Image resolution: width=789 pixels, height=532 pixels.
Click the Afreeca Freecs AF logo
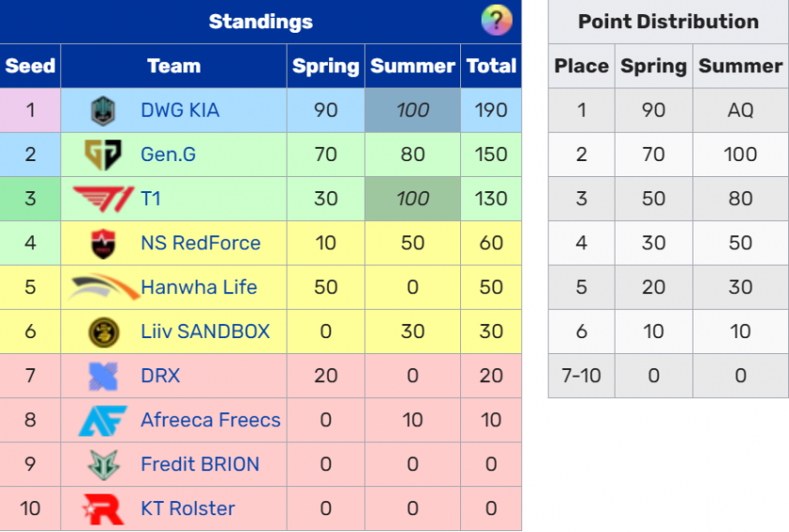pos(103,421)
